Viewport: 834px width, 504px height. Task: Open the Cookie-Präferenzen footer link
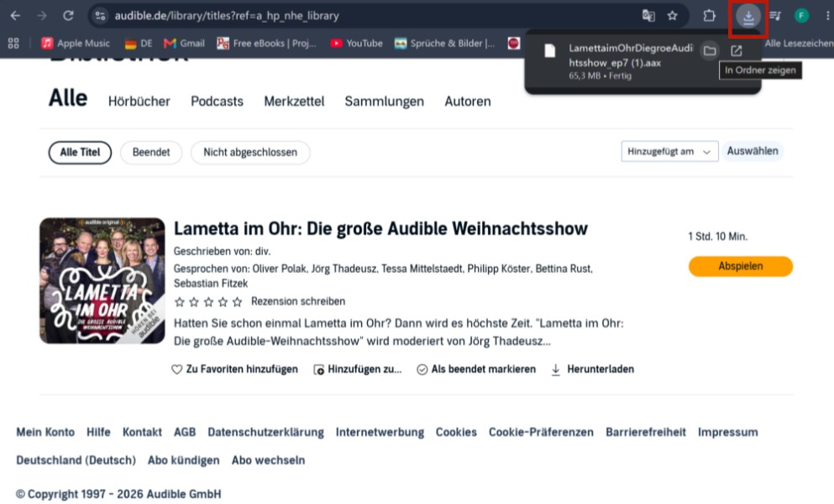pyautogui.click(x=541, y=432)
